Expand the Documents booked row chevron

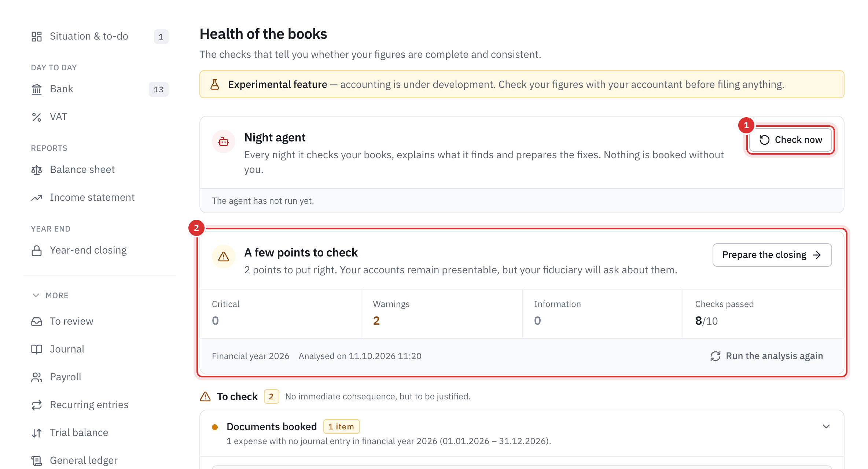point(826,426)
